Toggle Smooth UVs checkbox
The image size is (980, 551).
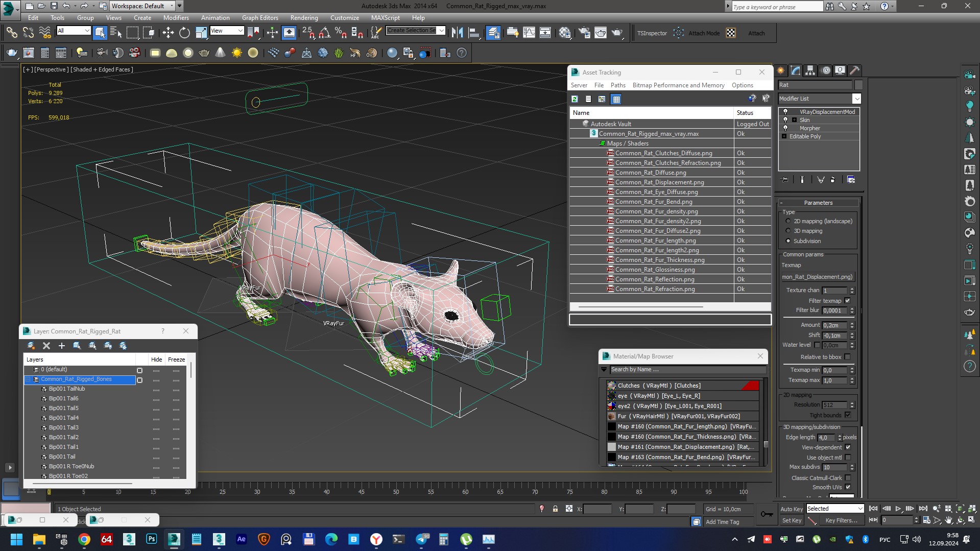point(848,487)
